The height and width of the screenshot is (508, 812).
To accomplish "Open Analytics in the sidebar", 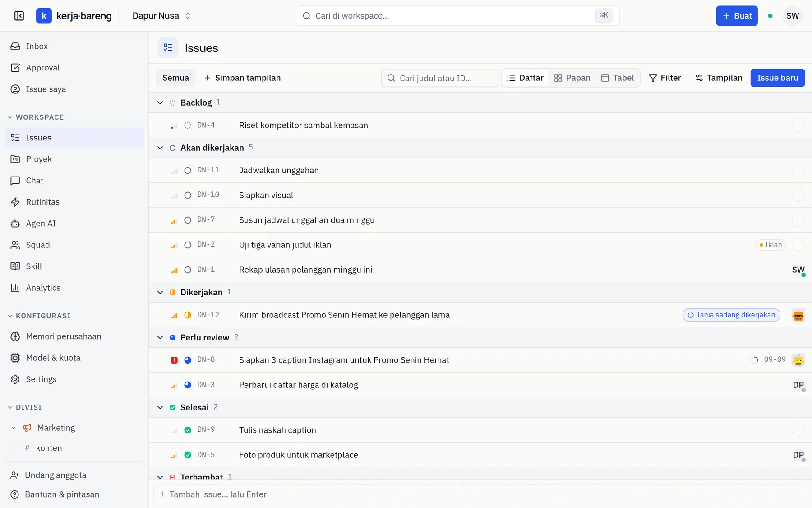I will (74, 288).
